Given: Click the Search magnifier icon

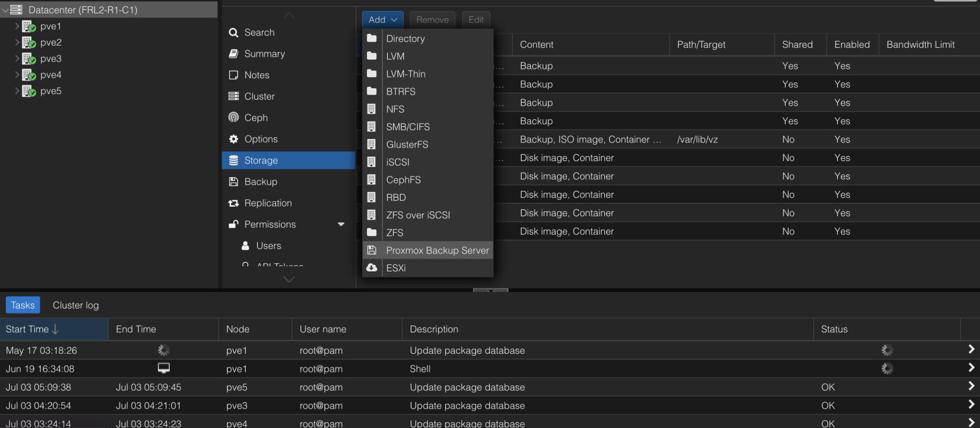Looking at the screenshot, I should pos(233,33).
